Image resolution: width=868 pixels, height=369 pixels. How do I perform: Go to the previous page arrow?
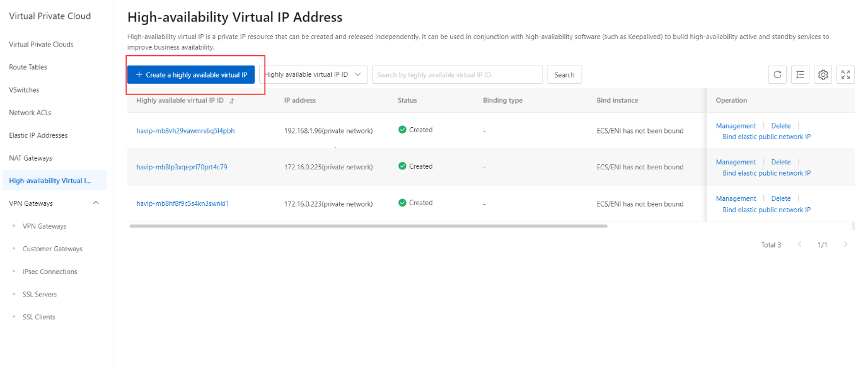[x=800, y=244]
